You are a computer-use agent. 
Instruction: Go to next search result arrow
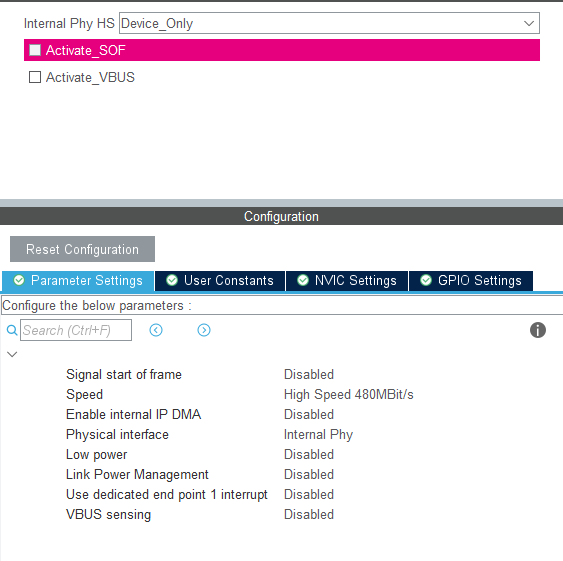click(204, 330)
